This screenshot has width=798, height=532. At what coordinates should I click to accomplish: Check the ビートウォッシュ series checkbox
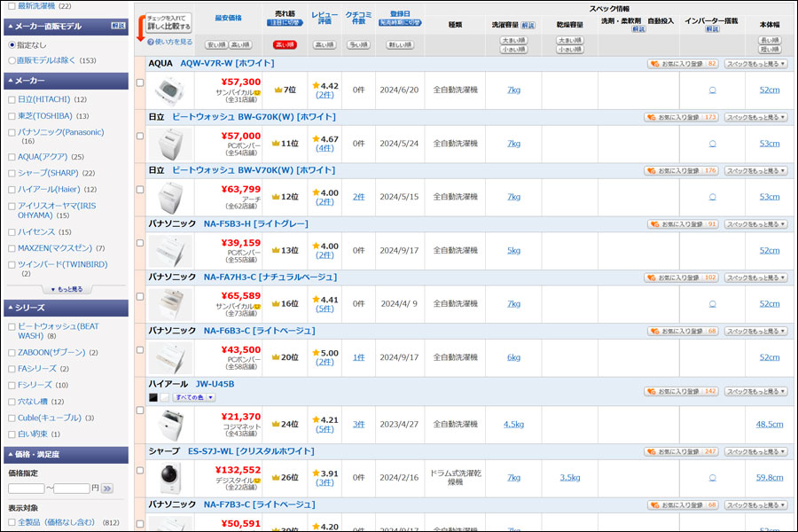12,327
